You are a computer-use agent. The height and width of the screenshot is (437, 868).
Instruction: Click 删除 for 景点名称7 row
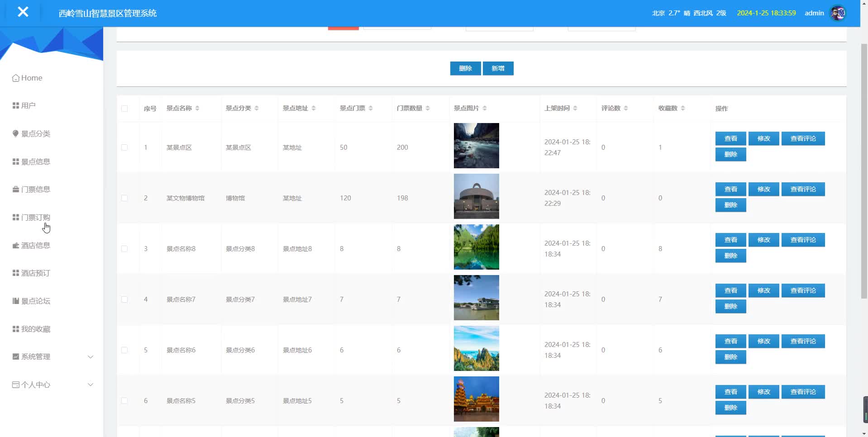coord(730,306)
